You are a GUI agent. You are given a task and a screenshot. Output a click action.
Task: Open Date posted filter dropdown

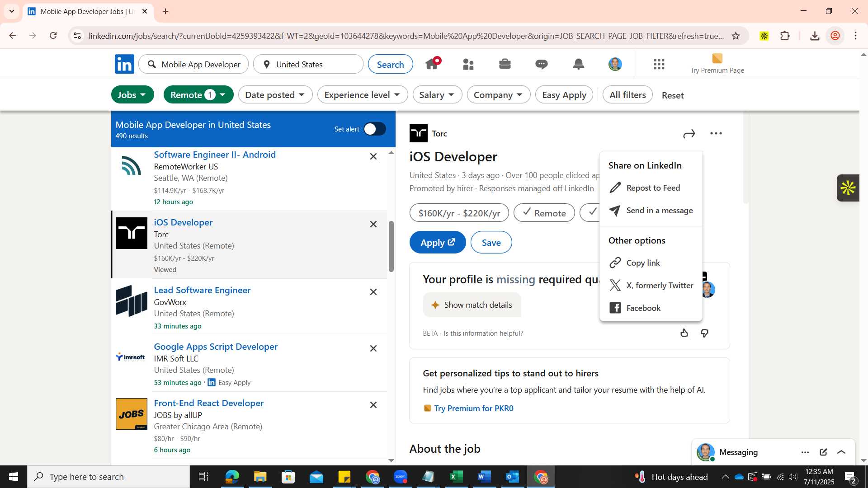click(x=275, y=95)
